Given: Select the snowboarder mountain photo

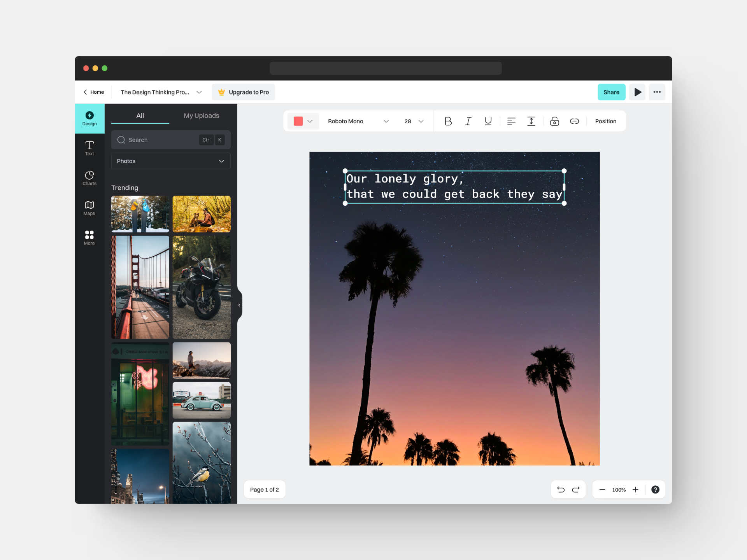Looking at the screenshot, I should (x=202, y=360).
